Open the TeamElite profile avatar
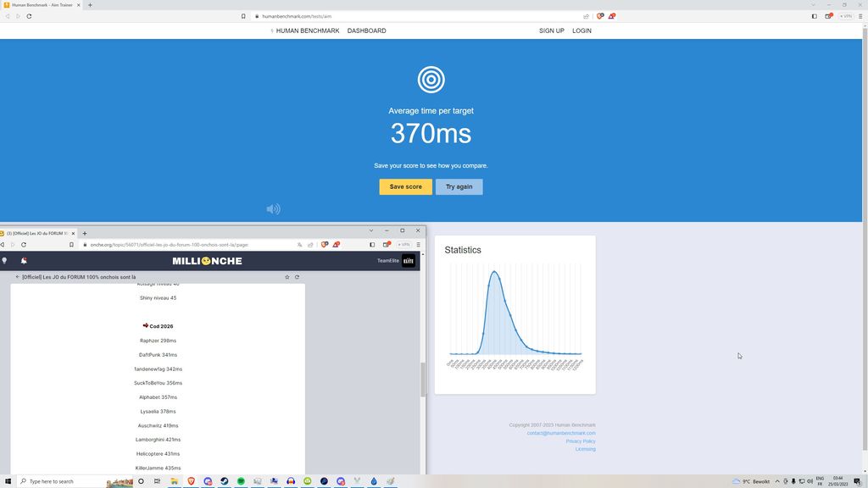The height and width of the screenshot is (488, 868). [x=409, y=261]
